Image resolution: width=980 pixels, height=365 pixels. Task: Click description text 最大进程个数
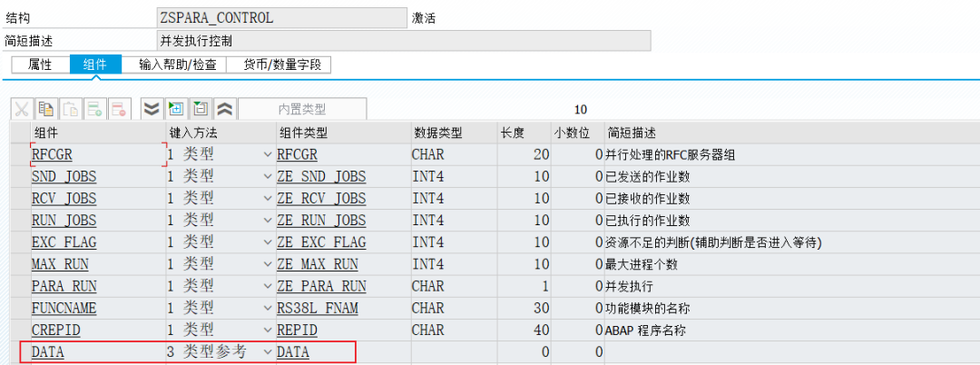(642, 264)
